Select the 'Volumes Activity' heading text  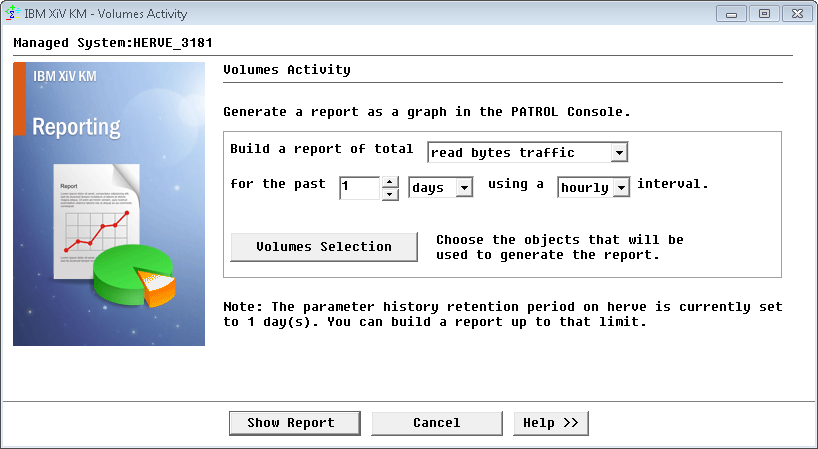click(287, 70)
